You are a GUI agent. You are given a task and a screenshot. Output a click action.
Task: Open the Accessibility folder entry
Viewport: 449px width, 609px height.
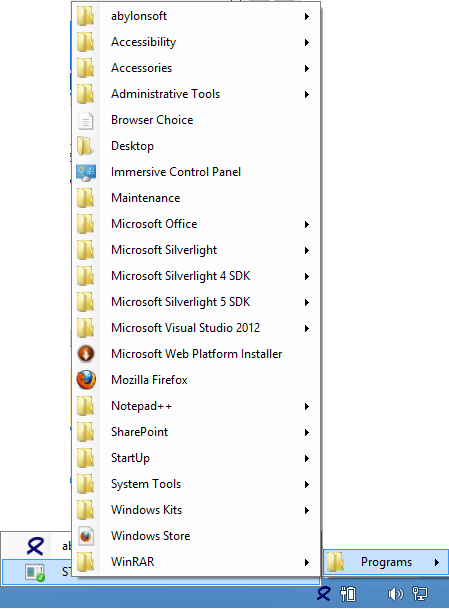click(196, 42)
